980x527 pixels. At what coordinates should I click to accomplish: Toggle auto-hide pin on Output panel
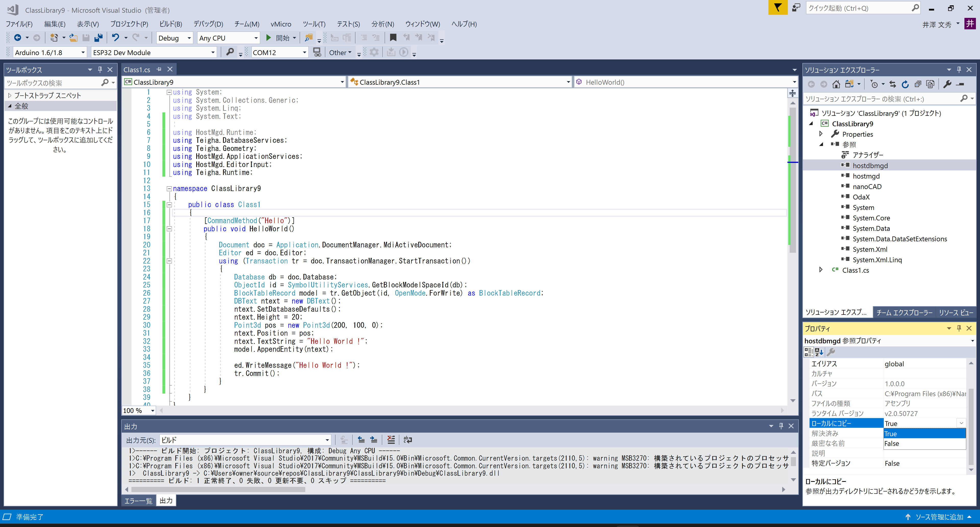[781, 426]
